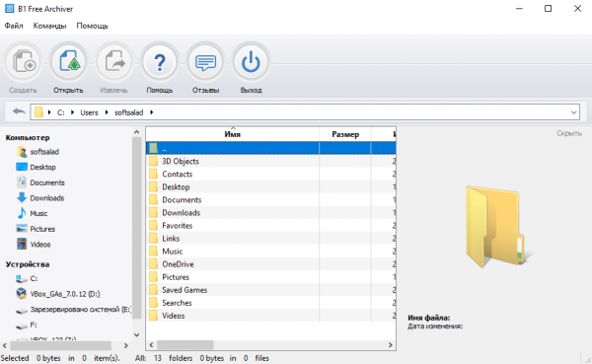Screen dimensions: 592x364
Task: Click the large folder preview thumbnail
Action: [x=499, y=227]
